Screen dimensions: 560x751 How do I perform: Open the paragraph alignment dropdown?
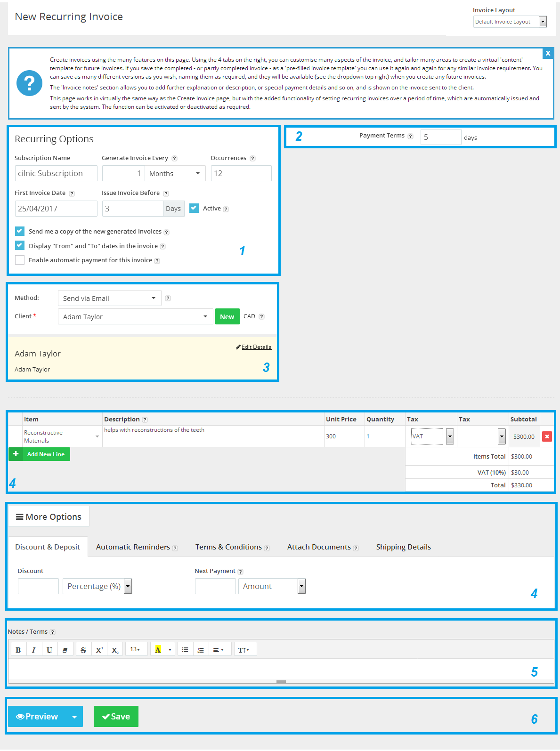pyautogui.click(x=220, y=650)
